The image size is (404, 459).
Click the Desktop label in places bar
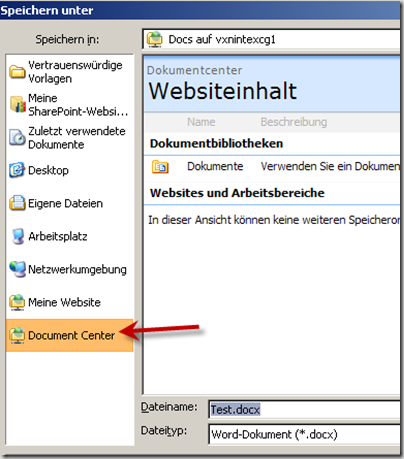pos(48,170)
